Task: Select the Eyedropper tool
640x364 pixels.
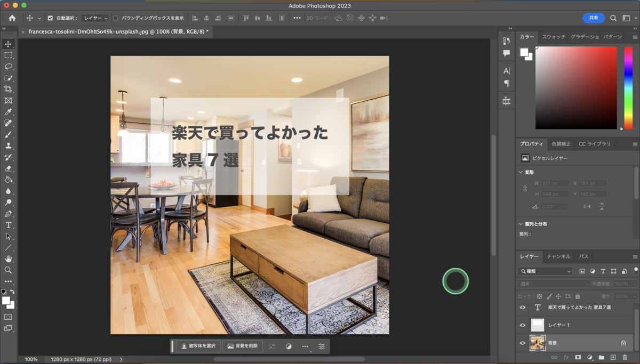Action: pyautogui.click(x=8, y=112)
